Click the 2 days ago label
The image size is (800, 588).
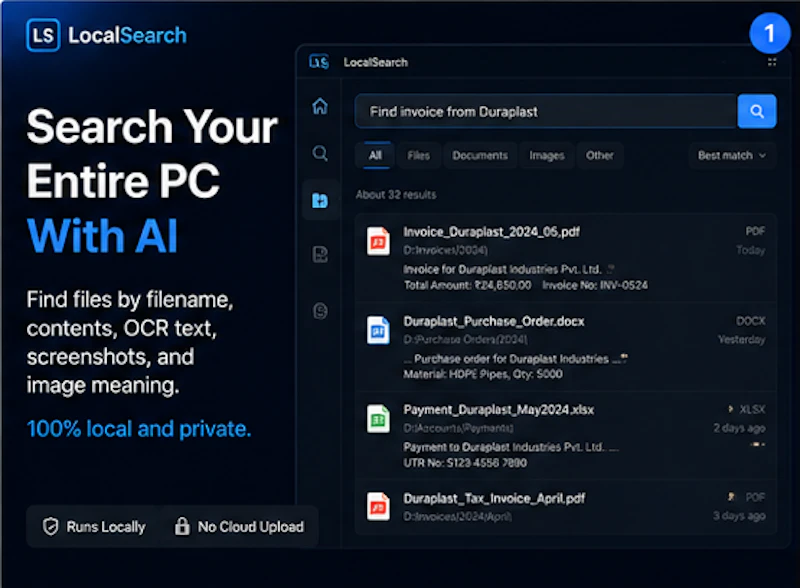[739, 428]
